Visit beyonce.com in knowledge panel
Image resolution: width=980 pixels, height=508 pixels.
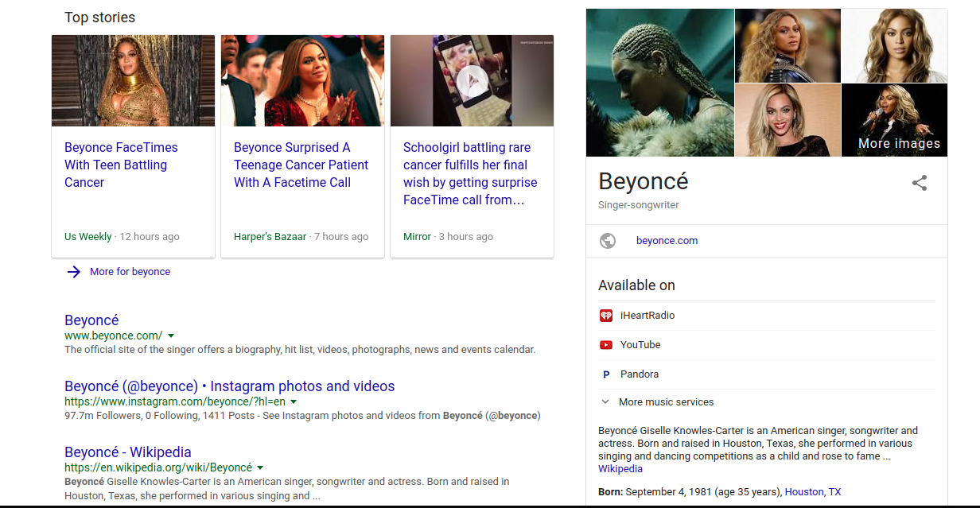tap(667, 241)
